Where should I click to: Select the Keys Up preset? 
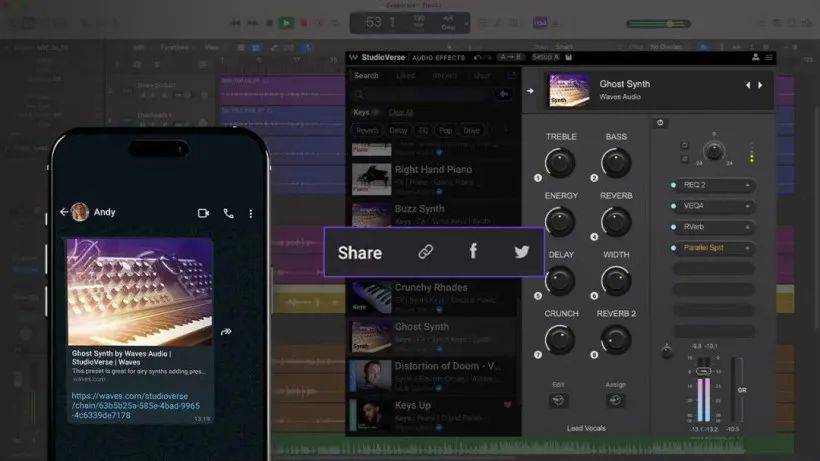tap(434, 415)
